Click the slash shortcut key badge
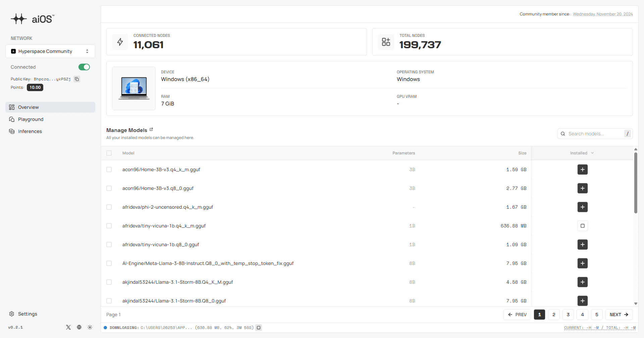 (x=628, y=134)
